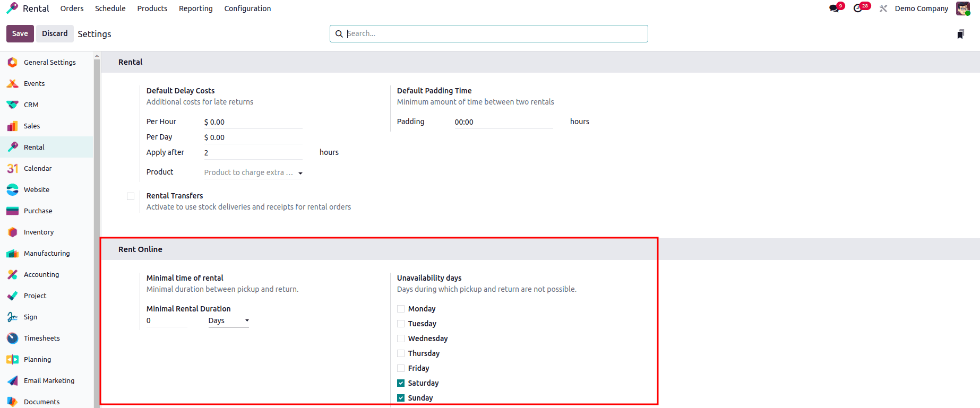
Task: Go to Website settings label
Action: [x=37, y=189]
